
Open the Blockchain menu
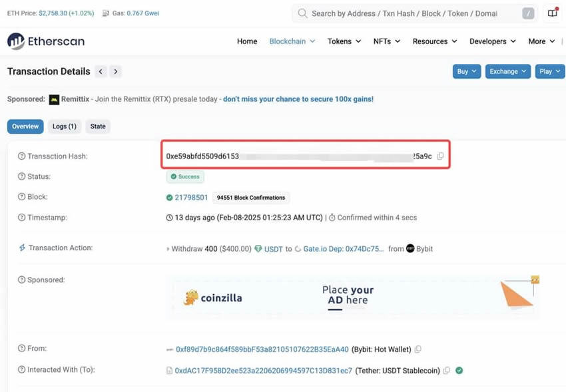[x=292, y=41]
